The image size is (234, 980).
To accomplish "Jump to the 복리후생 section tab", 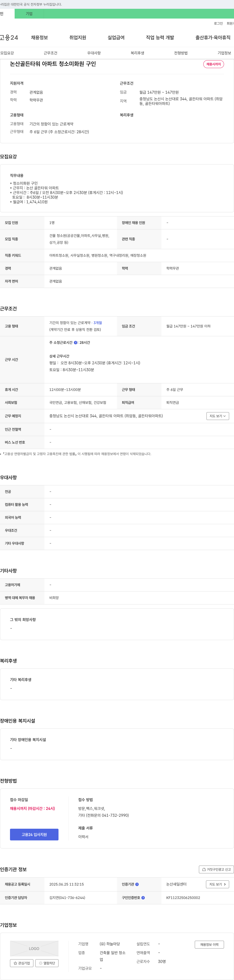I will tap(137, 53).
